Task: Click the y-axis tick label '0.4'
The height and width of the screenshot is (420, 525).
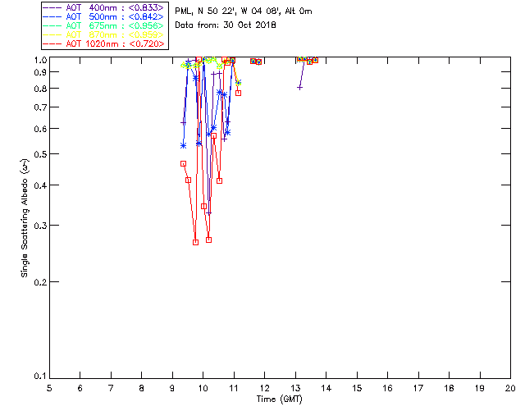Action: (40, 185)
